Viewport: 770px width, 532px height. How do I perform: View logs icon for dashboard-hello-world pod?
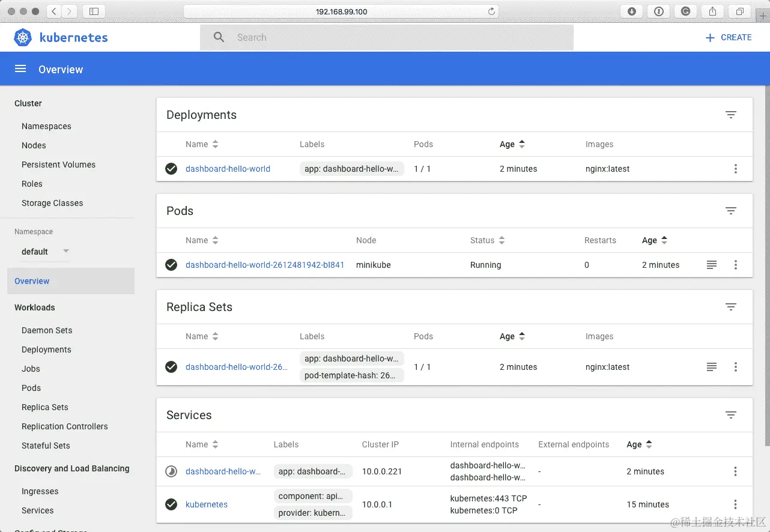712,265
